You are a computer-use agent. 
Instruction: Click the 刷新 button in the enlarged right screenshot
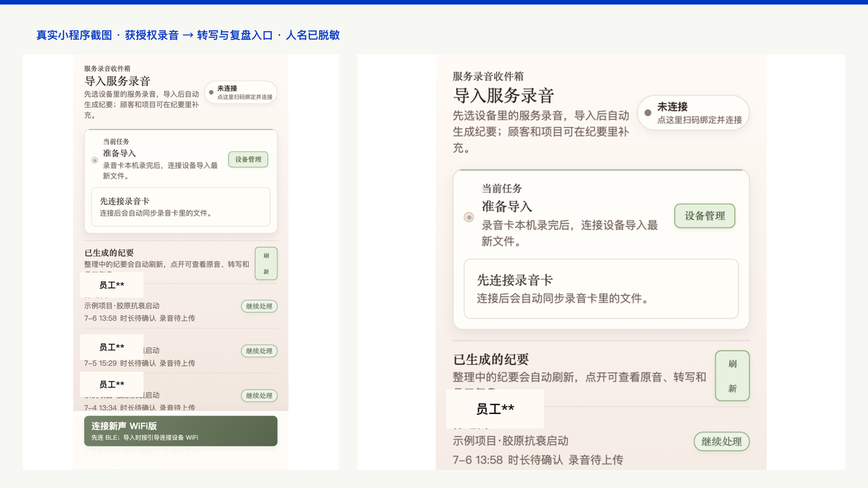point(732,376)
